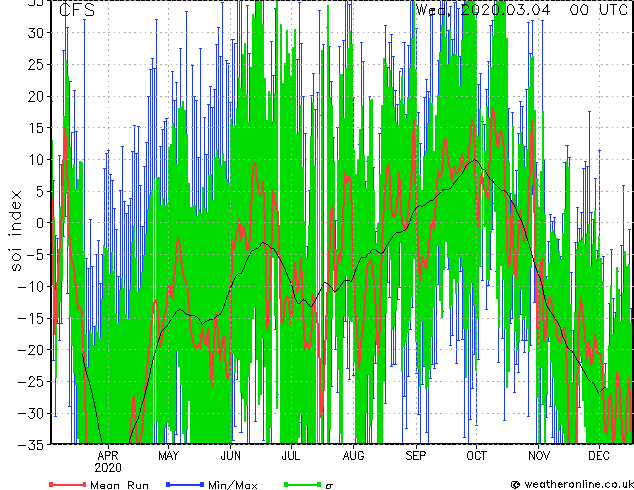Click the soi index axis title
Image resolution: width=634 pixels, height=490 pixels.
(x=15, y=231)
